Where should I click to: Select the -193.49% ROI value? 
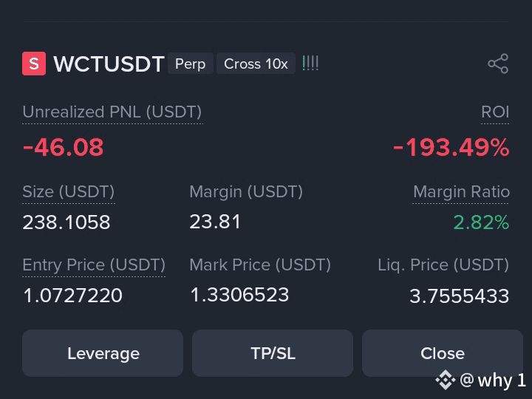coord(451,148)
